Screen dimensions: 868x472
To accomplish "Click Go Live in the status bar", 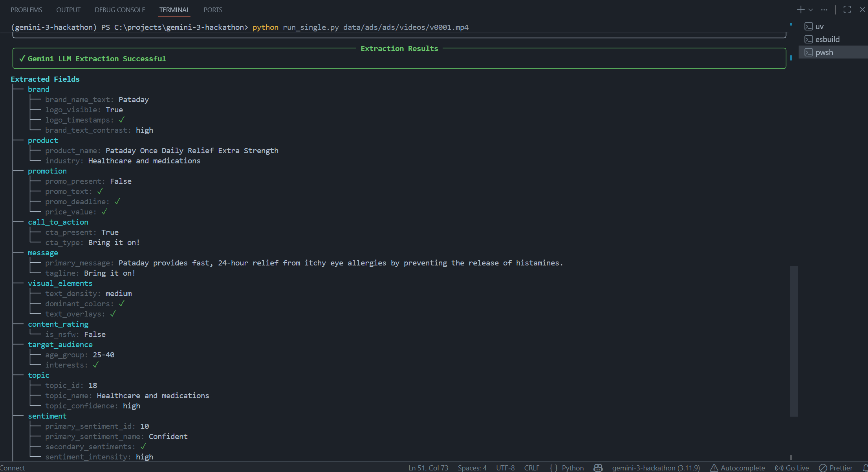I will click(792, 468).
